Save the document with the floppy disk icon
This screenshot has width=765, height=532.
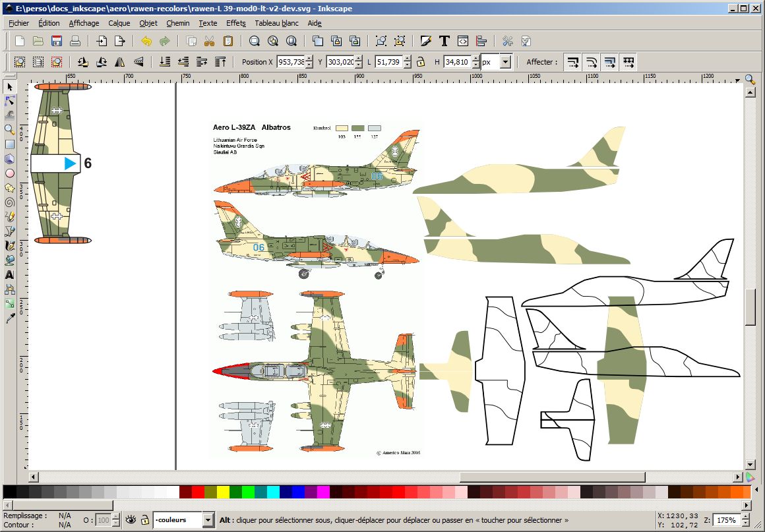(x=57, y=41)
